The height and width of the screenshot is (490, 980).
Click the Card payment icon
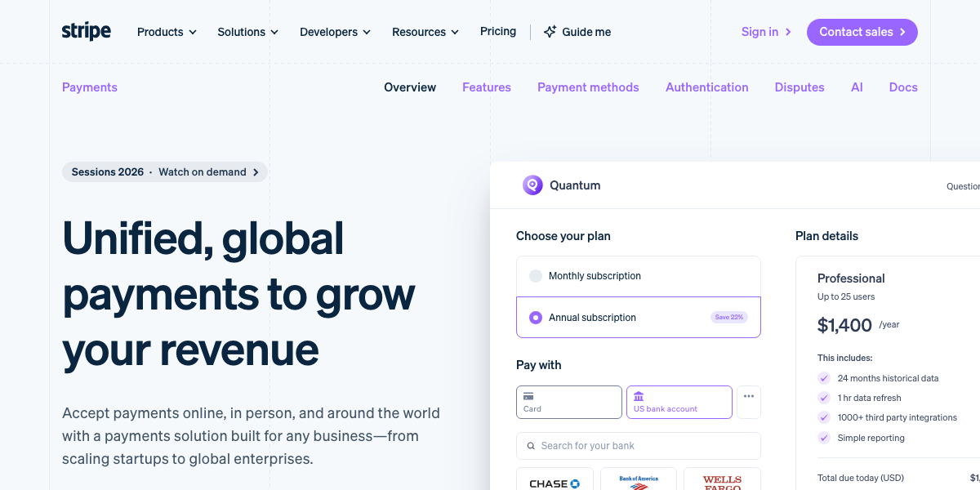pos(528,396)
